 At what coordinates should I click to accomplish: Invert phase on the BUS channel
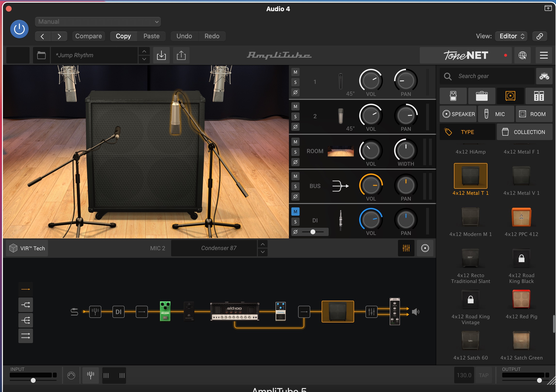click(295, 197)
